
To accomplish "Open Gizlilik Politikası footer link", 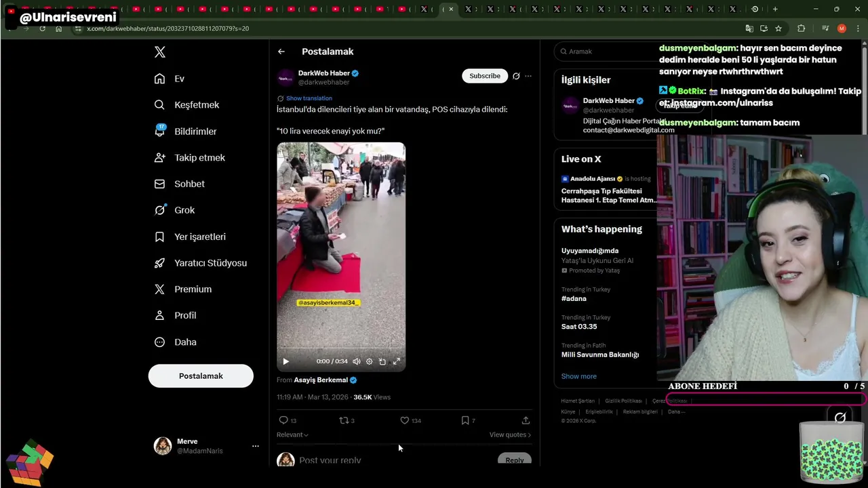I will pyautogui.click(x=623, y=401).
